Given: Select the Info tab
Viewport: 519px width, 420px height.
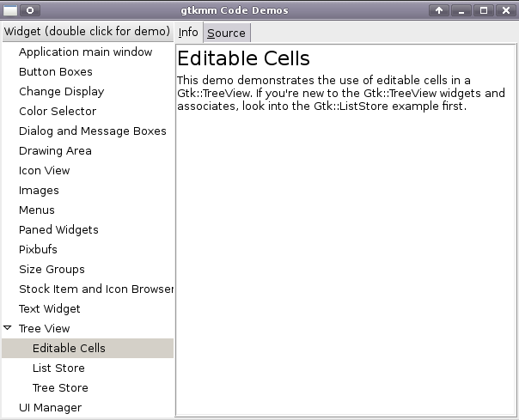Looking at the screenshot, I should coord(188,33).
